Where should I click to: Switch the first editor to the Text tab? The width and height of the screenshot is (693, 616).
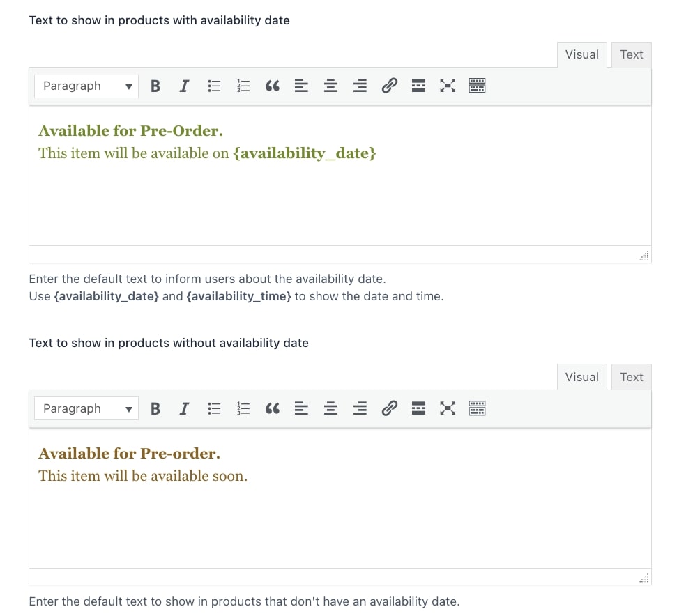pos(631,55)
